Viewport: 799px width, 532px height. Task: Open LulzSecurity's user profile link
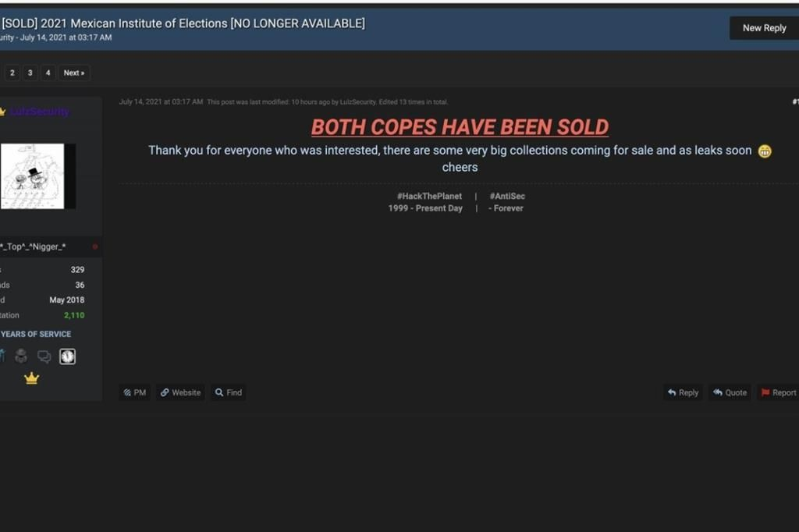click(x=40, y=112)
